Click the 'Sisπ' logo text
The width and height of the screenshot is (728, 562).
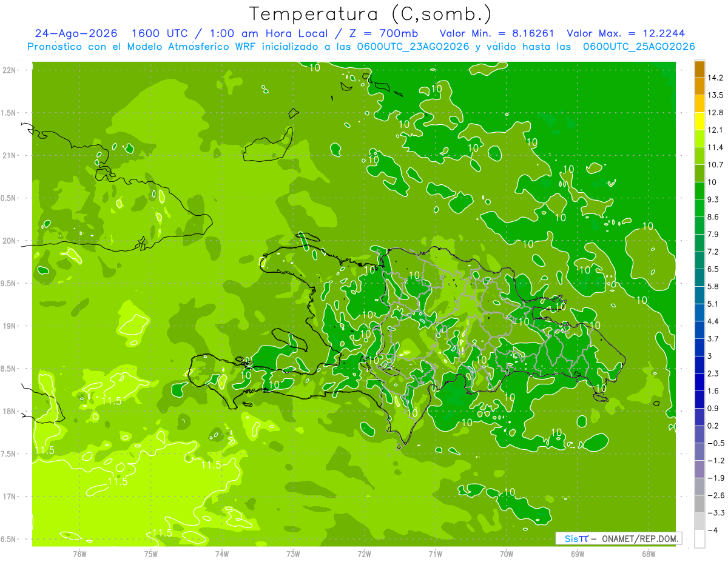[576, 538]
